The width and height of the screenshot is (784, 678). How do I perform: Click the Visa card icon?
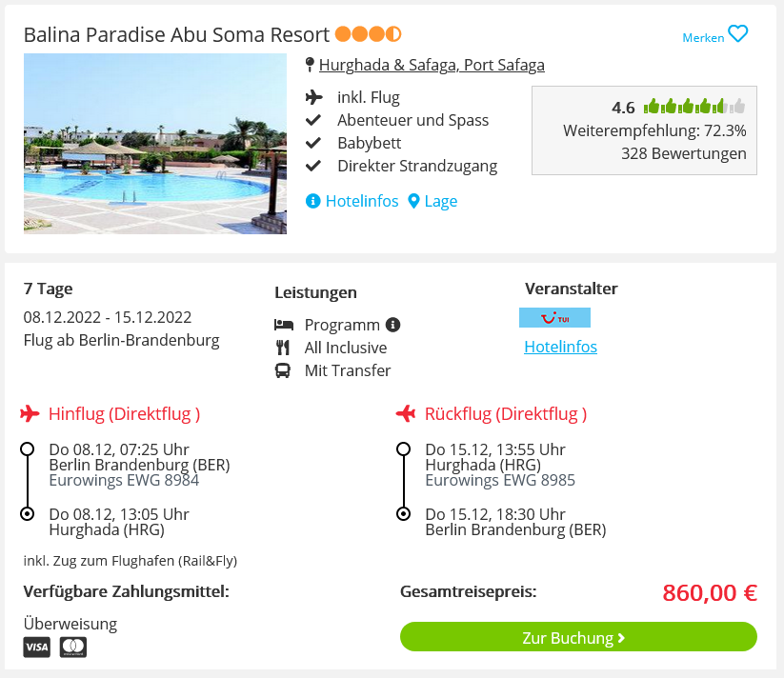37,648
